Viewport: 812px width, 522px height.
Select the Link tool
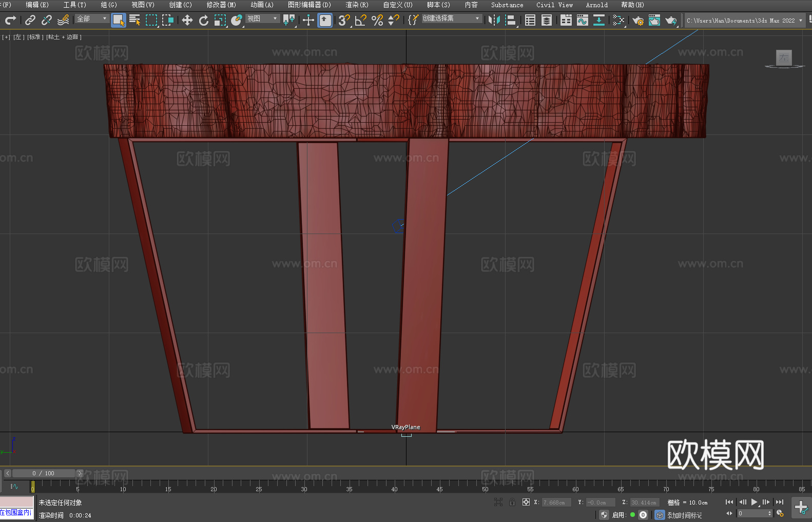30,20
